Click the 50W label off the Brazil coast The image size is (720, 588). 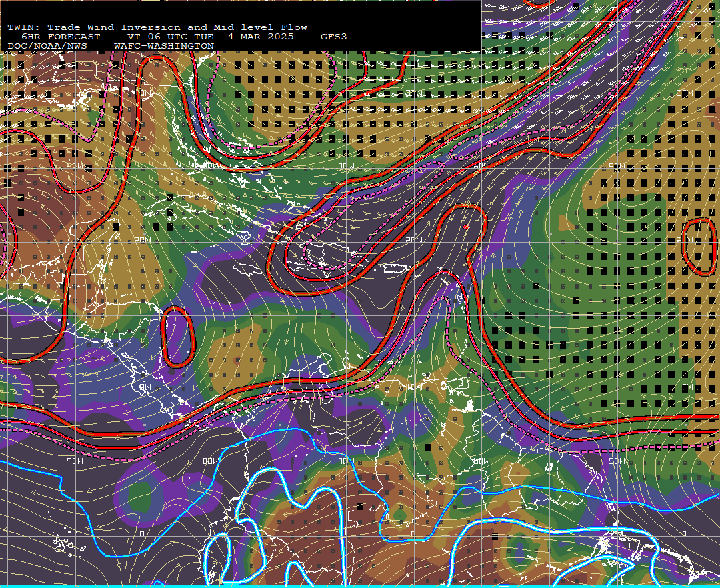(617, 461)
